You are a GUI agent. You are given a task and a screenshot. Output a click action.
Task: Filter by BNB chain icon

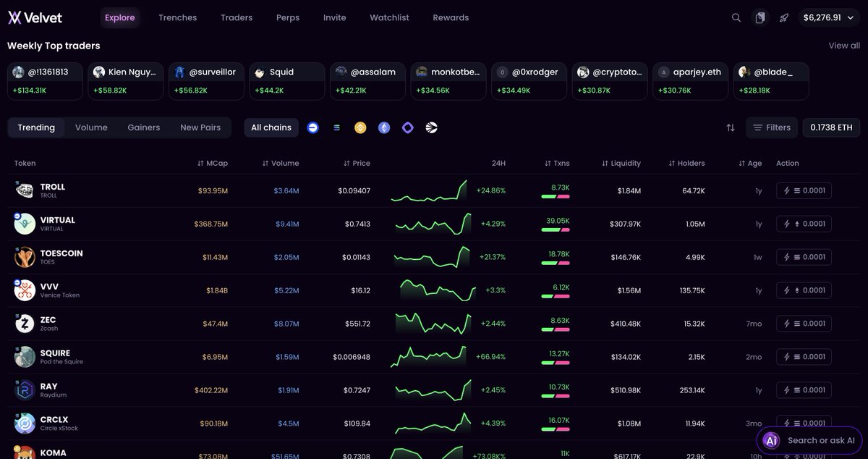coord(360,127)
